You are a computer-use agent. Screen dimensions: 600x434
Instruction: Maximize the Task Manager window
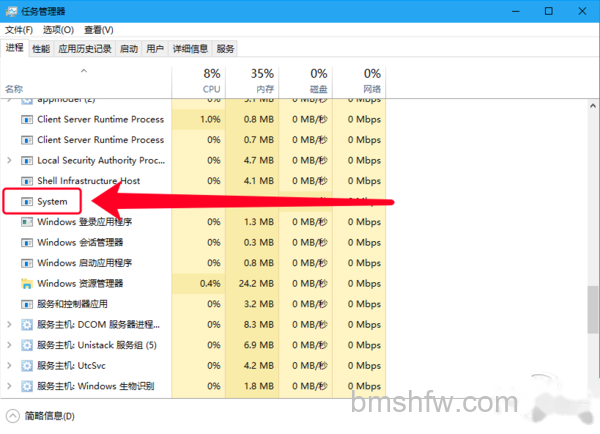pyautogui.click(x=549, y=11)
